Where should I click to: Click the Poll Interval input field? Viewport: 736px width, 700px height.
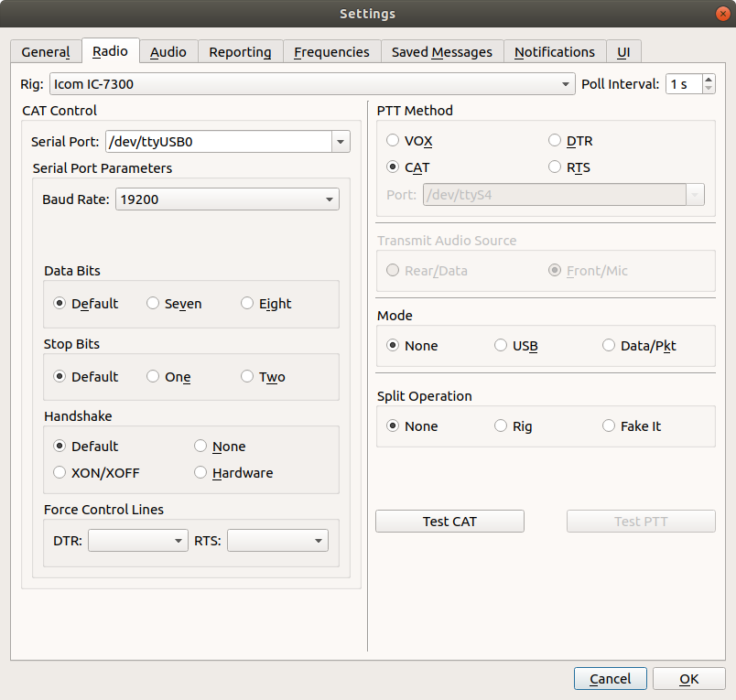[685, 84]
